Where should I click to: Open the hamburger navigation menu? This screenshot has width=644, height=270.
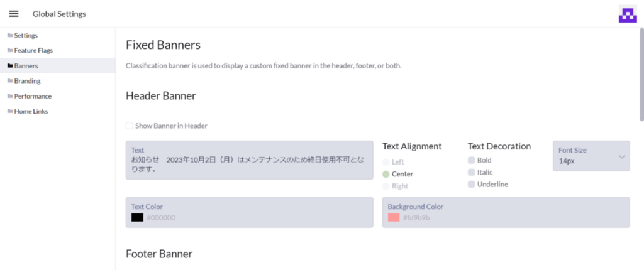(14, 14)
